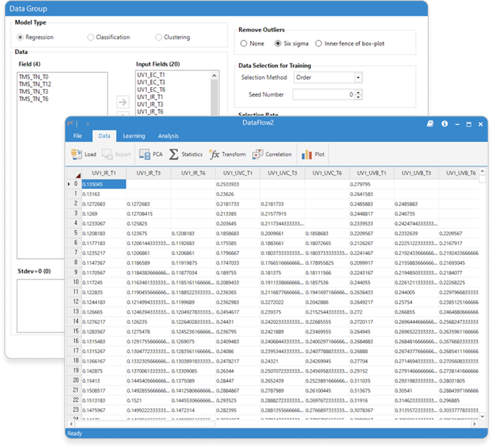
Task: Choose None for Remove Outliers
Action: tap(243, 44)
